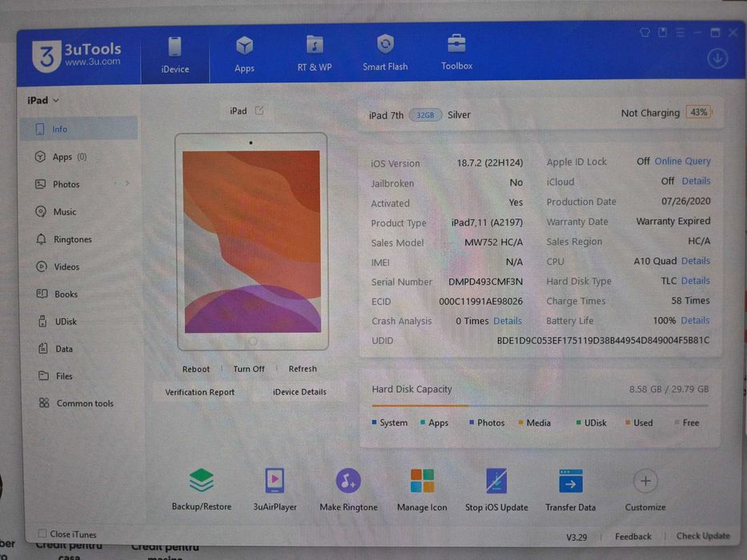This screenshot has height=560, width=747.
Task: Click Refresh under device preview
Action: [x=303, y=369]
